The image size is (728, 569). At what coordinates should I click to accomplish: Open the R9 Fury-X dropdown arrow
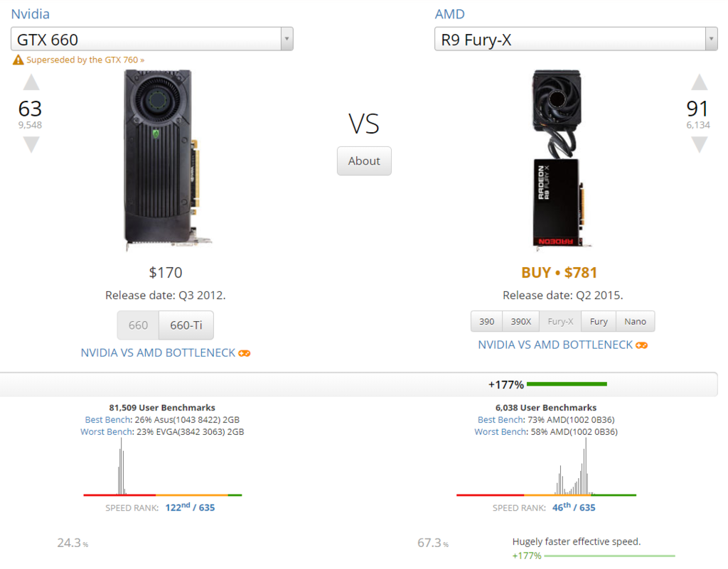click(711, 39)
